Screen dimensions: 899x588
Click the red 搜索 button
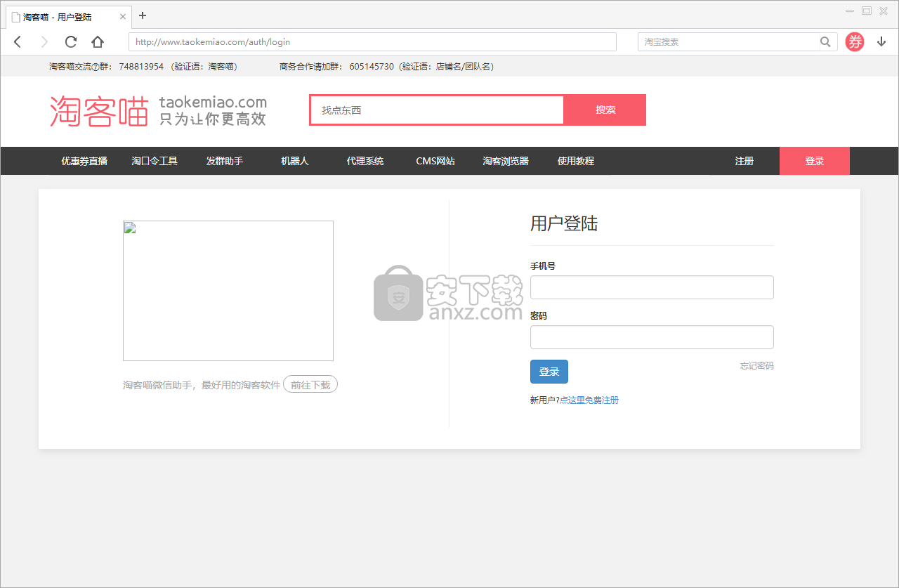(x=605, y=110)
